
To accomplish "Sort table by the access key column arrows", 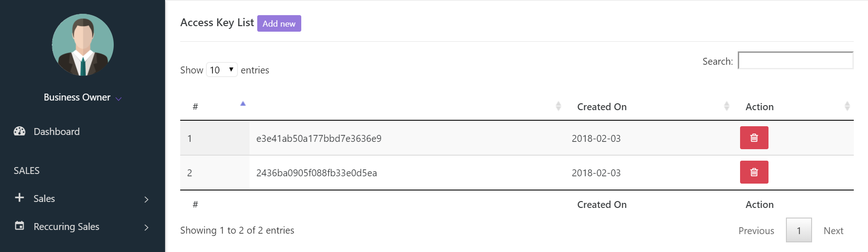I will tap(558, 106).
